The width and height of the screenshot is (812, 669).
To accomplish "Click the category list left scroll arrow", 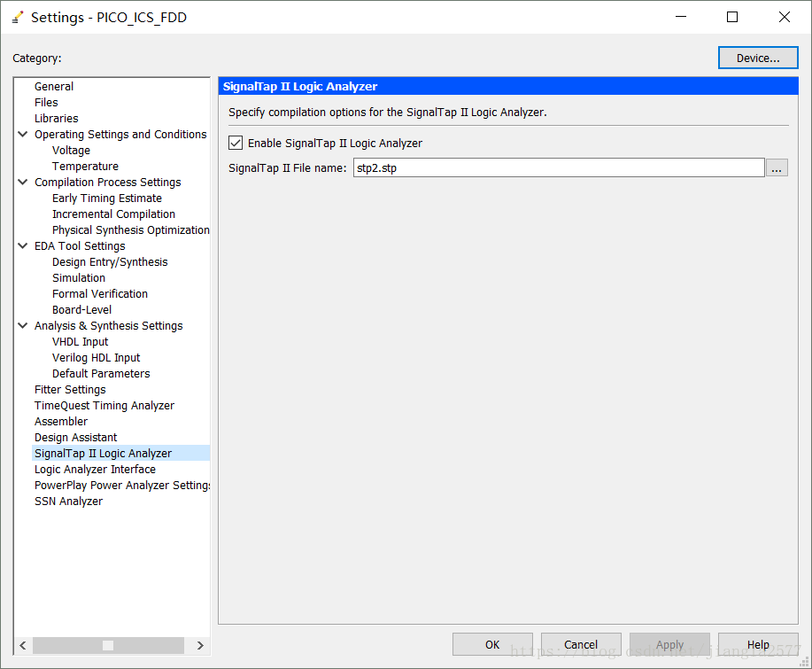I will [x=23, y=645].
